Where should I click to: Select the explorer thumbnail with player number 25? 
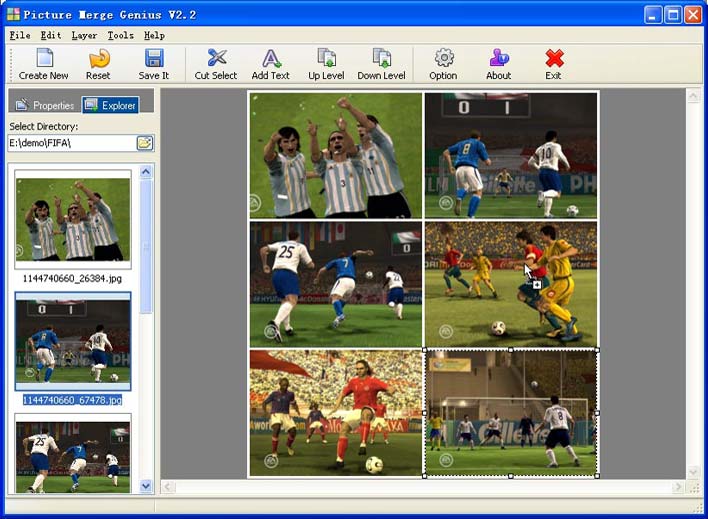click(x=73, y=454)
